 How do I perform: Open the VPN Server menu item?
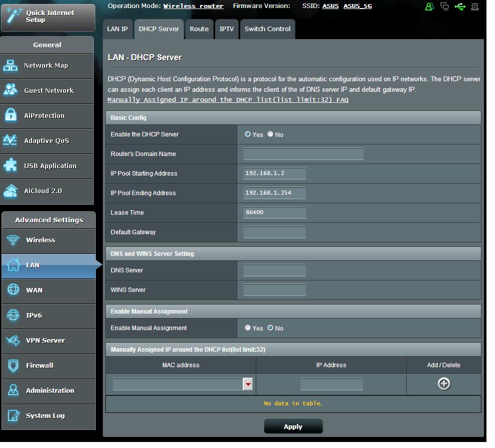pos(49,341)
